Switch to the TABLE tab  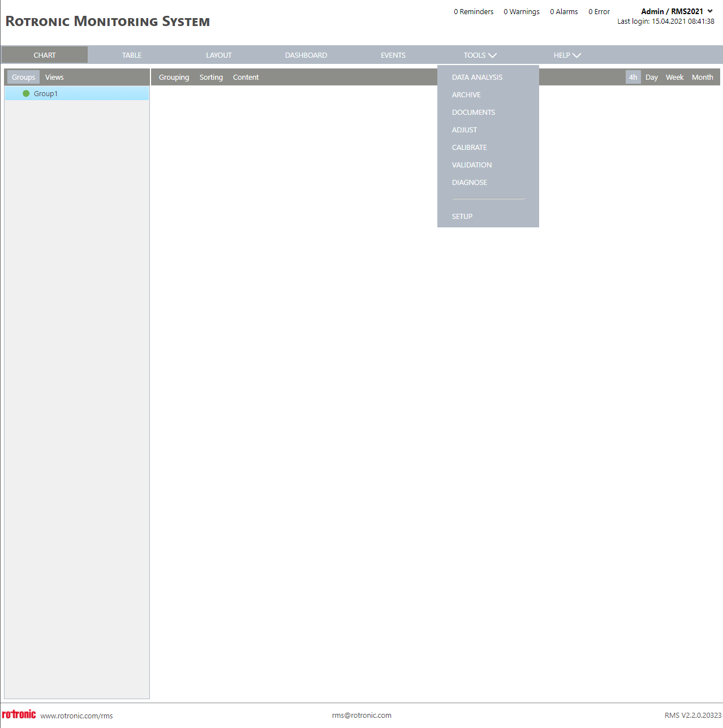132,55
